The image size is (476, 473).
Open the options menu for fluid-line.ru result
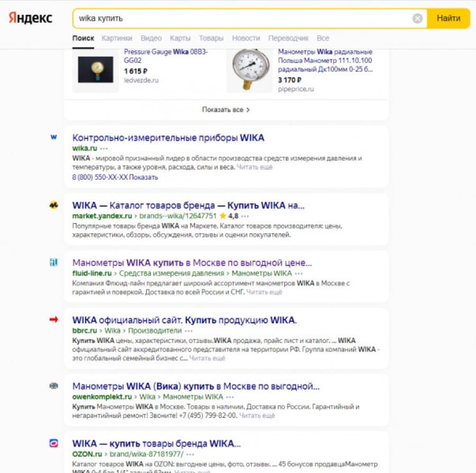(x=299, y=273)
